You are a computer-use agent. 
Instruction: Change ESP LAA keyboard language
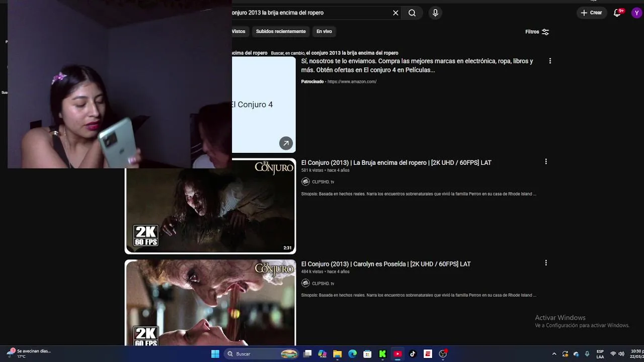click(600, 354)
